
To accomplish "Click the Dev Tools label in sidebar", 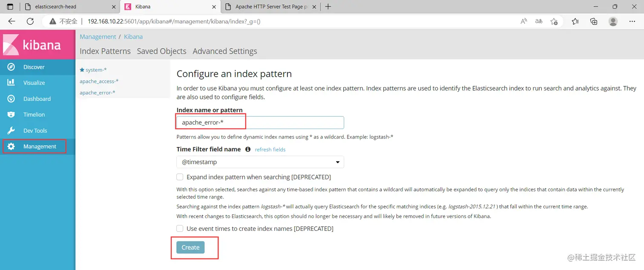I will tap(35, 131).
